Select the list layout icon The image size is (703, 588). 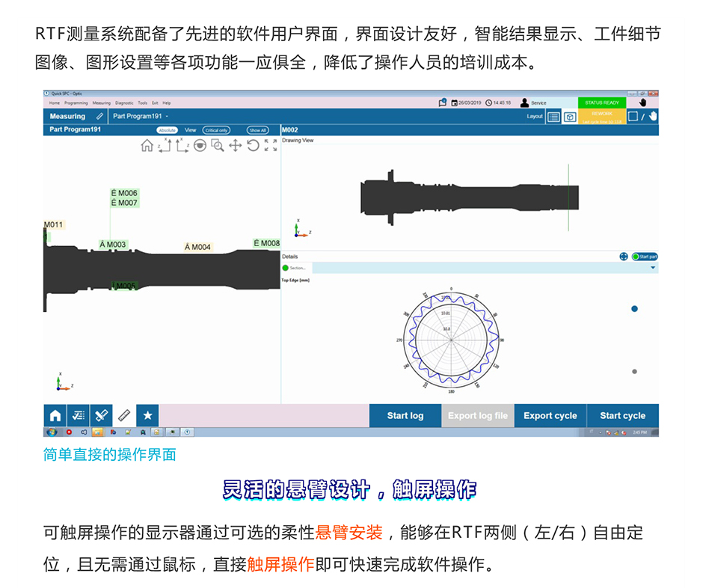[553, 117]
